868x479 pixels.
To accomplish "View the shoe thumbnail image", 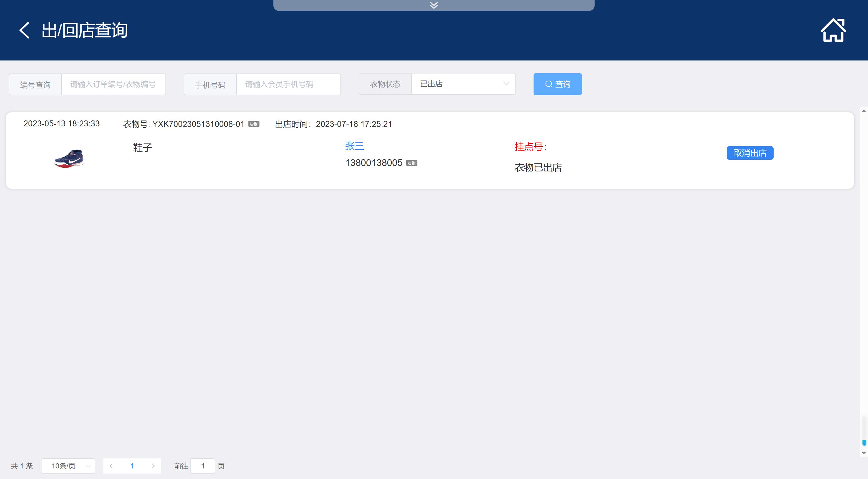I will pyautogui.click(x=69, y=159).
